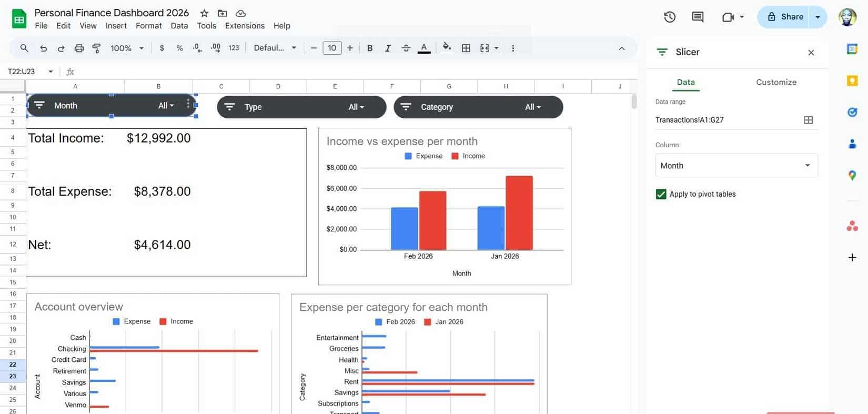Close the Slicer panel
868x414 pixels.
pyautogui.click(x=811, y=53)
